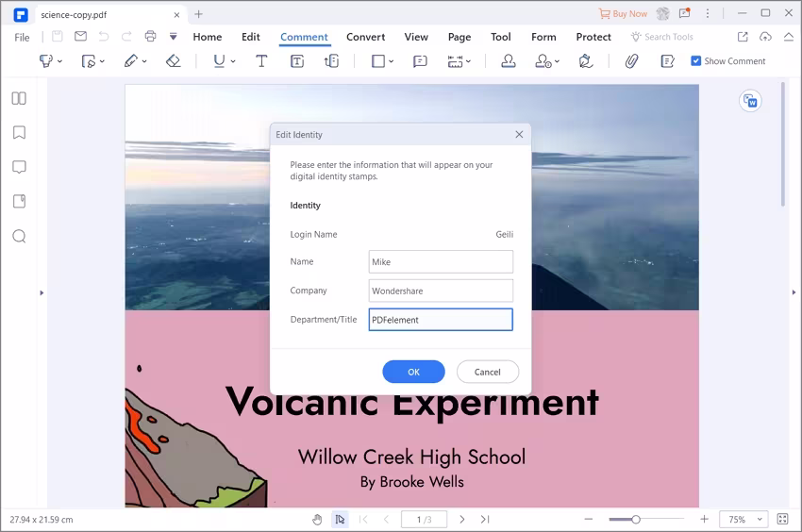Open the quick access customize arrow
This screenshot has width=802, height=532.
(x=174, y=37)
